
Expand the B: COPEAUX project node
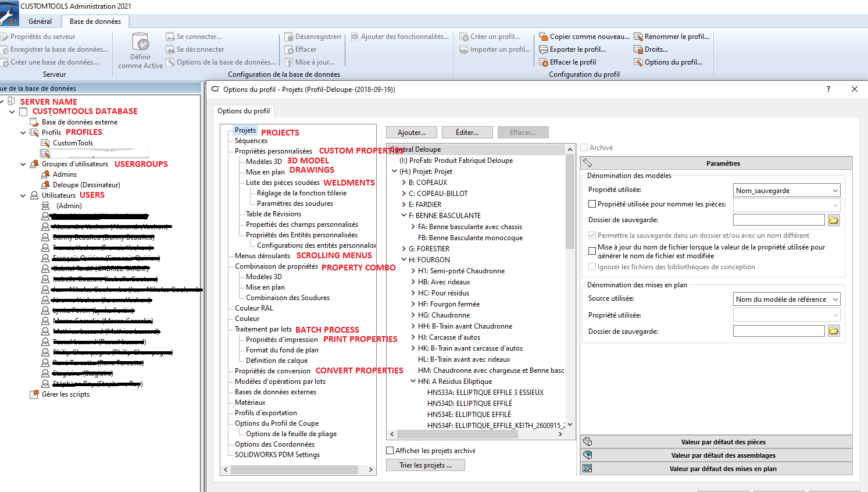click(404, 183)
